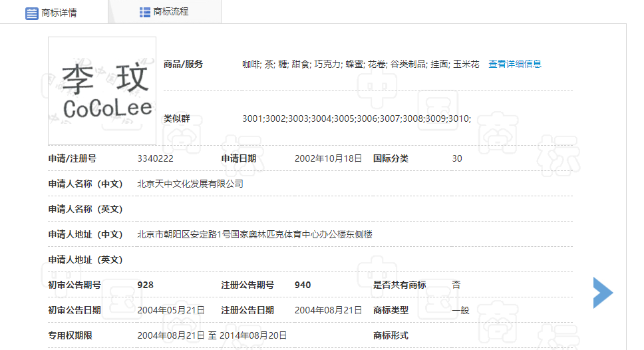Select preliminary announcement date 2004年05月21日
Screen dimensions: 644x350
[171, 311]
